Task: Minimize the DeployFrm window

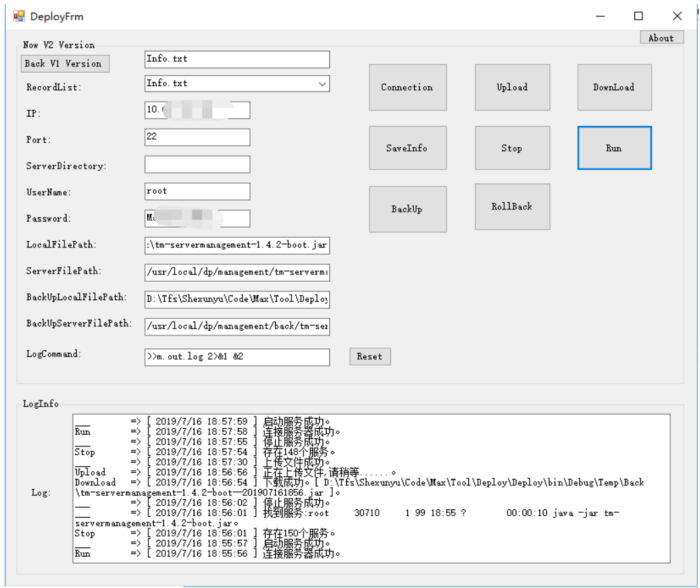Action: pos(600,16)
